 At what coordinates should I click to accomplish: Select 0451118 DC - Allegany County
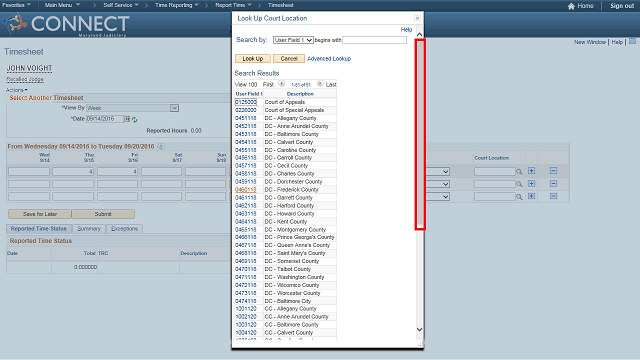[246, 118]
